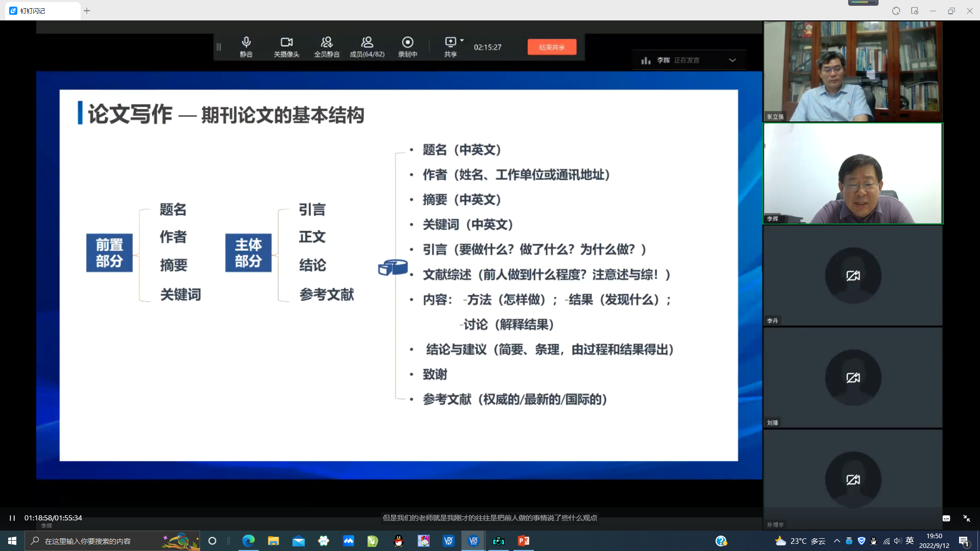Image resolution: width=980 pixels, height=551 pixels.
Task: Open share options dropdown arrow
Action: pos(462,40)
